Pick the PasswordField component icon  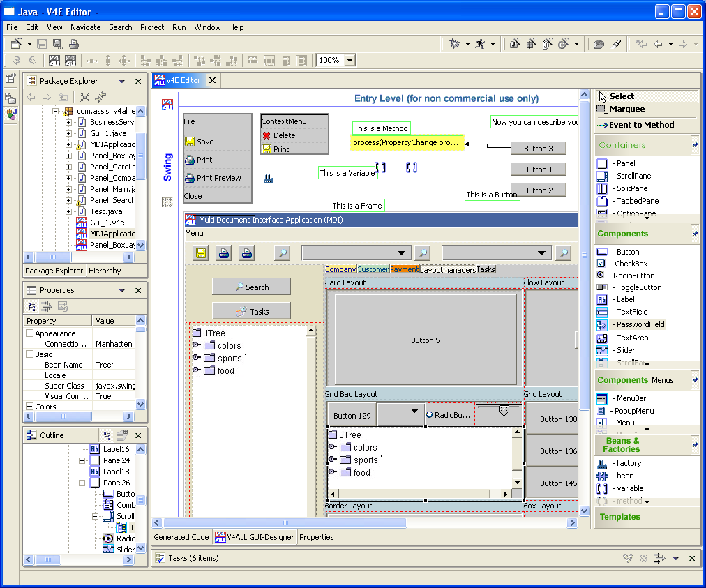(602, 324)
